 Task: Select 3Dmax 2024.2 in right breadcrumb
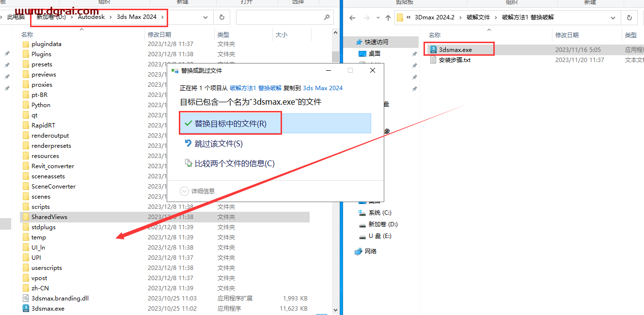pyautogui.click(x=435, y=17)
